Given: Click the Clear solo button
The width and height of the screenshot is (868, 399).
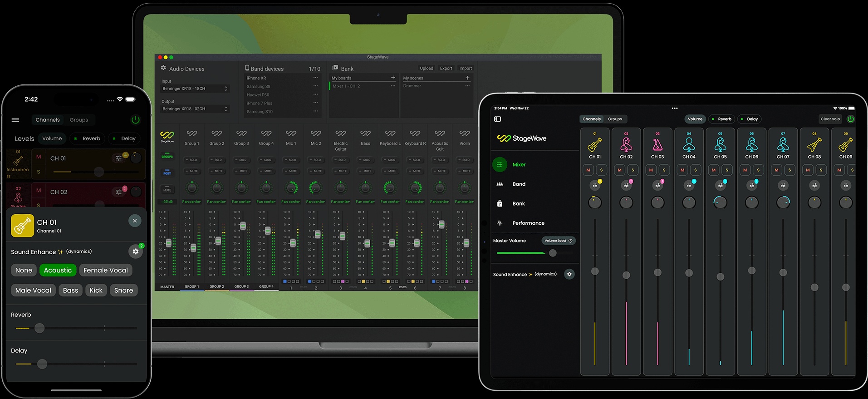Looking at the screenshot, I should point(830,119).
